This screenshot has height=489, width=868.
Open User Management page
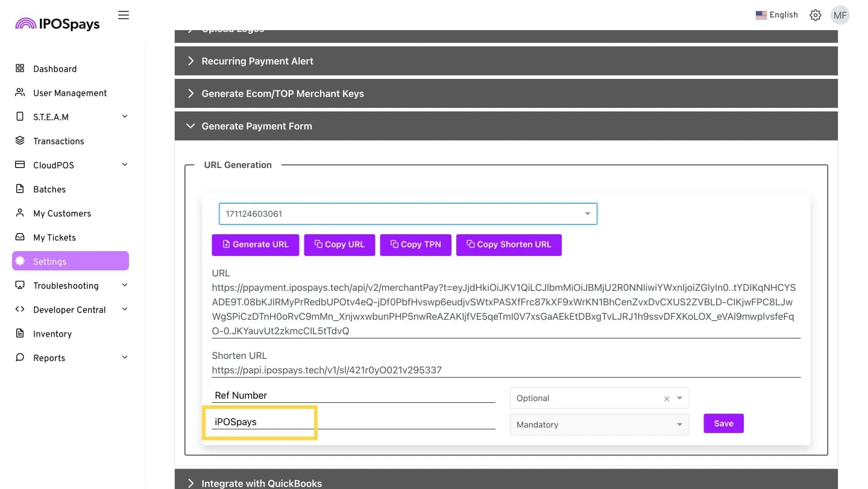tap(70, 93)
